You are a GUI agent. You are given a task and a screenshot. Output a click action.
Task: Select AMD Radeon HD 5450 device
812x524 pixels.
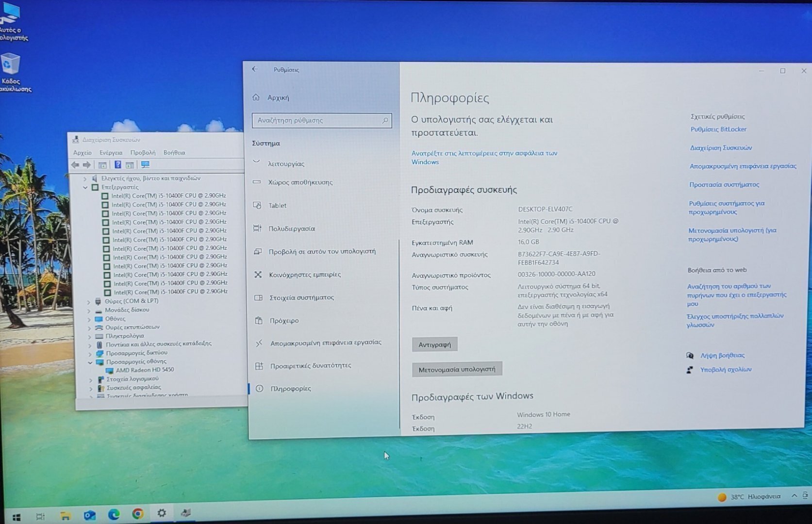tap(145, 370)
